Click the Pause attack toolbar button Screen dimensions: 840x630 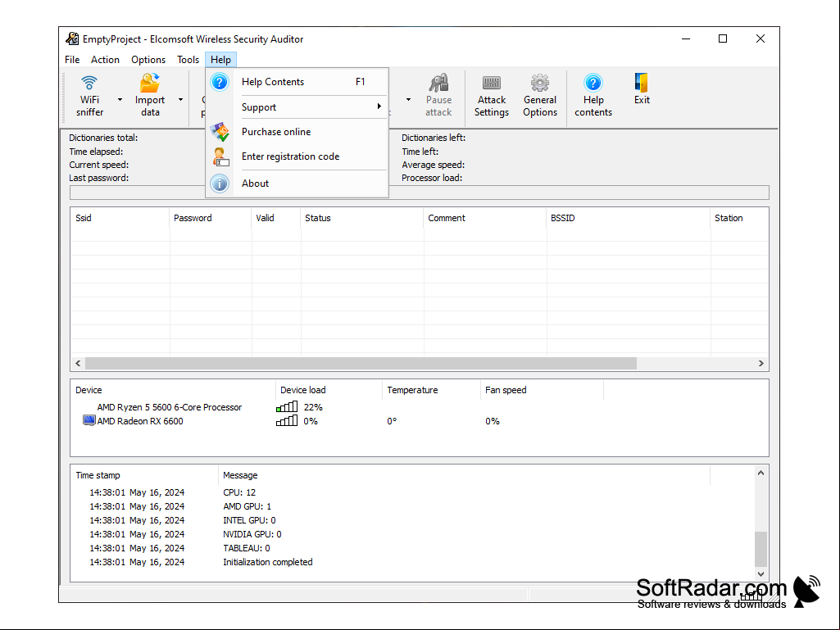point(438,96)
